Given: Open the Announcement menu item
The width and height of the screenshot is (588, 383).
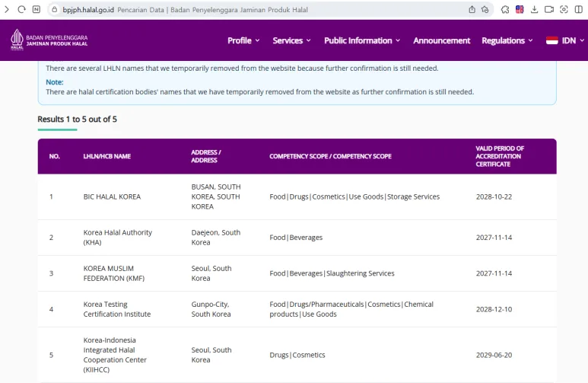Looking at the screenshot, I should 441,40.
